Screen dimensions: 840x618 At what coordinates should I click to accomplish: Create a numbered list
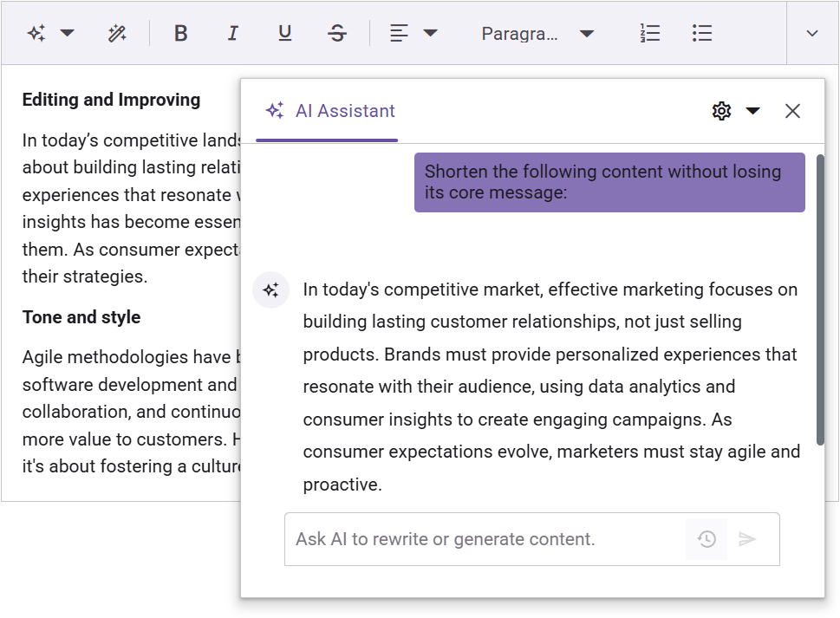coord(649,32)
